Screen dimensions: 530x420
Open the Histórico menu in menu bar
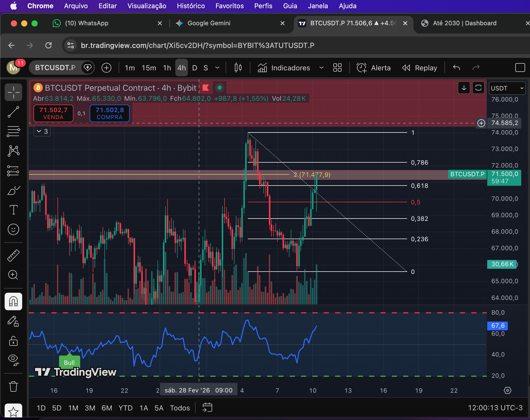point(191,6)
